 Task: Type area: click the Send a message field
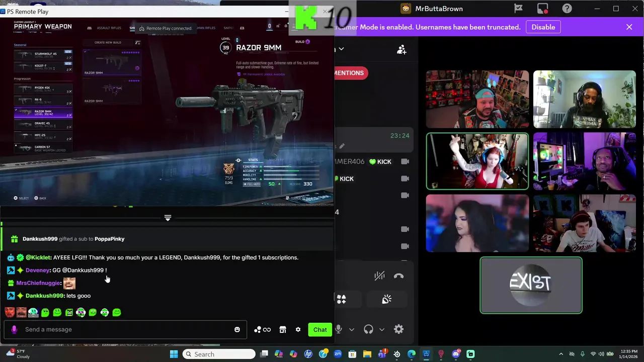click(x=126, y=329)
